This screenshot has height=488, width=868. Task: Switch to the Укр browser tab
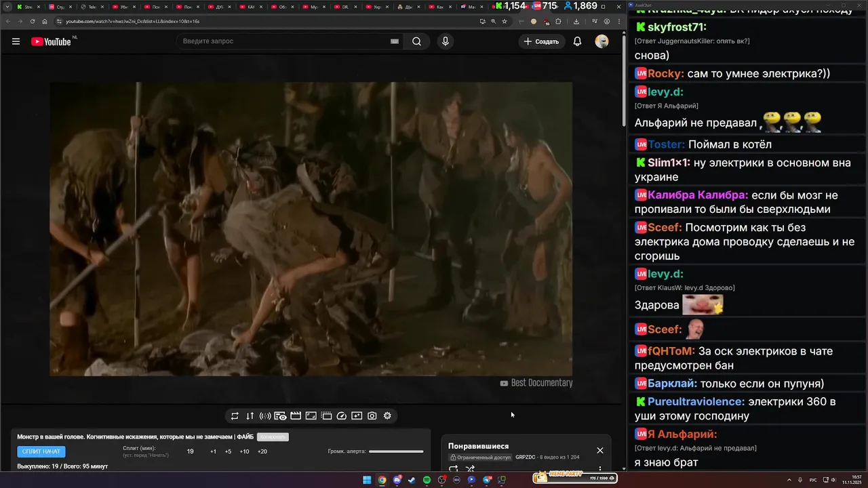(377, 7)
